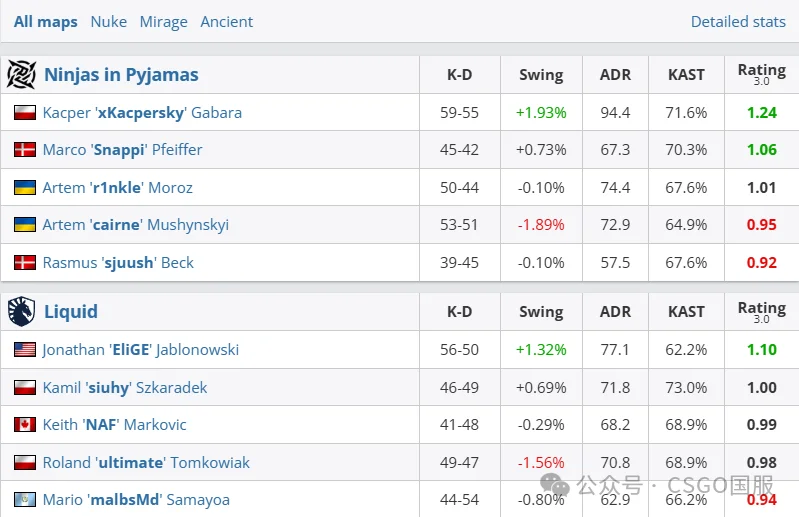This screenshot has width=799, height=517.
Task: Select the All maps tab
Action: (45, 21)
